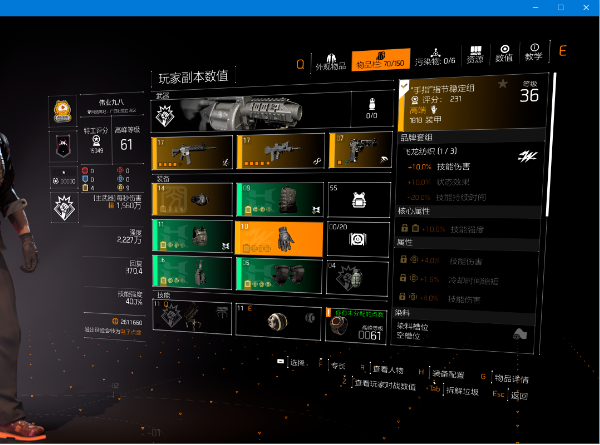The height and width of the screenshot is (445, 600).
Task: Select the E skill seeker mine slot
Action: point(278,321)
